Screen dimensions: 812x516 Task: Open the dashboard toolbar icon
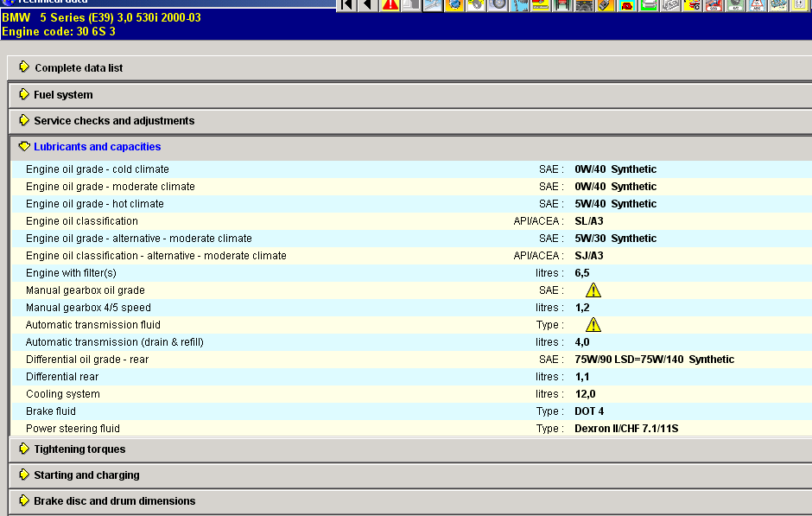(584, 5)
